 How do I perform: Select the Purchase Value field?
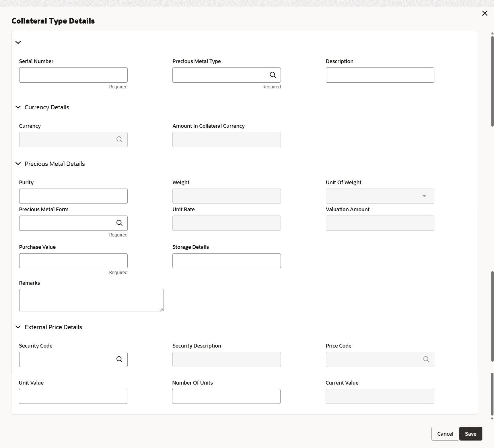[73, 261]
